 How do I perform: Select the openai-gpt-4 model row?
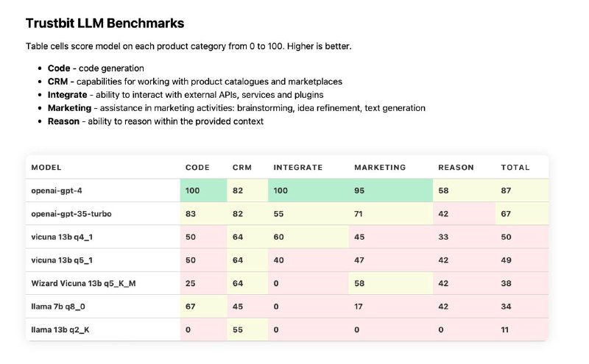pos(287,190)
